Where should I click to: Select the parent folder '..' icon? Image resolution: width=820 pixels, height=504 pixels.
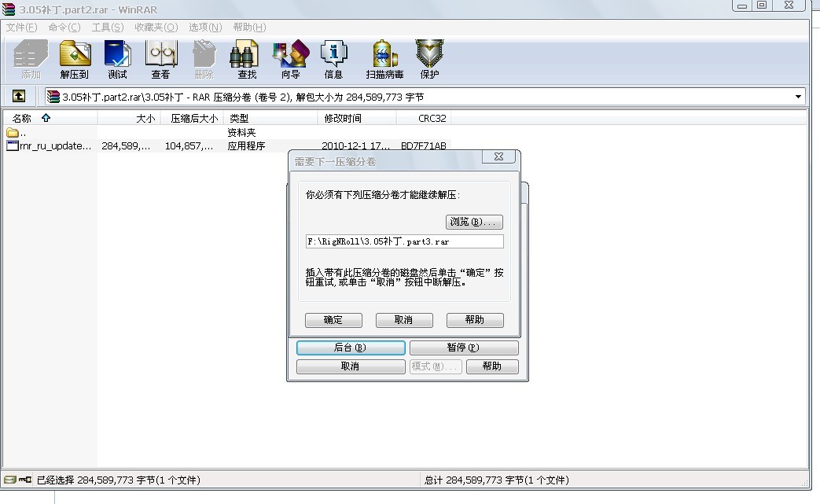[x=13, y=132]
